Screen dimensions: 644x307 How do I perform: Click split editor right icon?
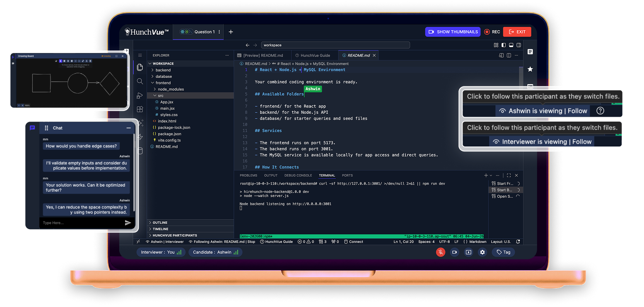pos(509,55)
